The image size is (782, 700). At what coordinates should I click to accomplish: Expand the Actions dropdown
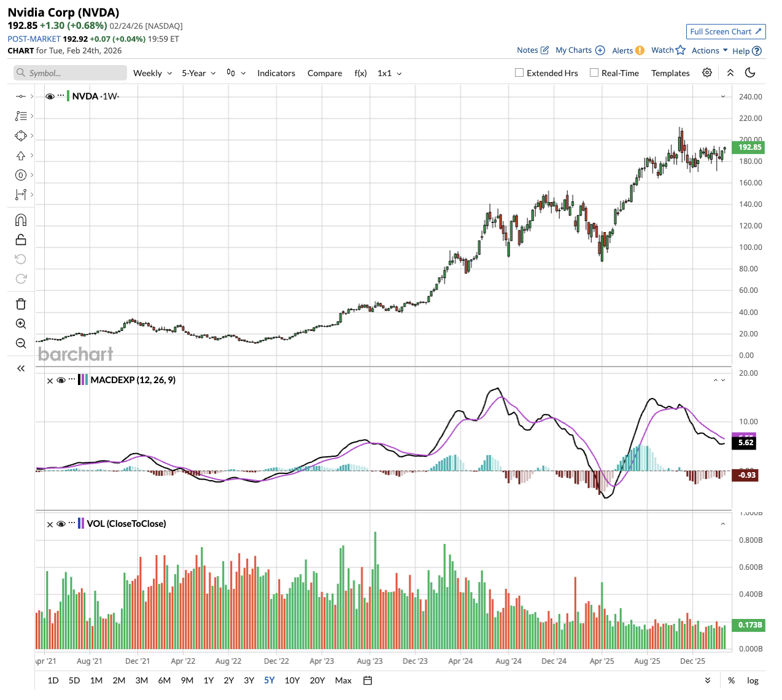[710, 50]
